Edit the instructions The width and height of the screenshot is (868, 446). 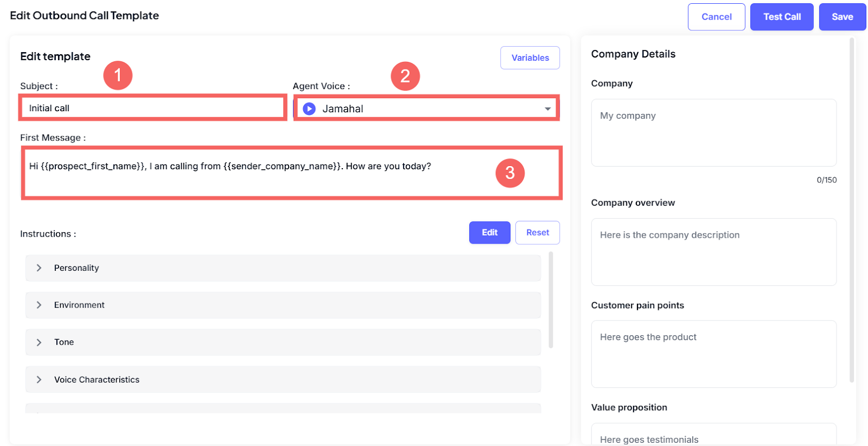(489, 233)
